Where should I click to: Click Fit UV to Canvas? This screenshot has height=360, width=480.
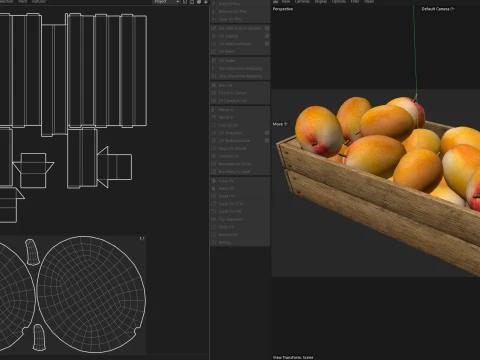240,93
